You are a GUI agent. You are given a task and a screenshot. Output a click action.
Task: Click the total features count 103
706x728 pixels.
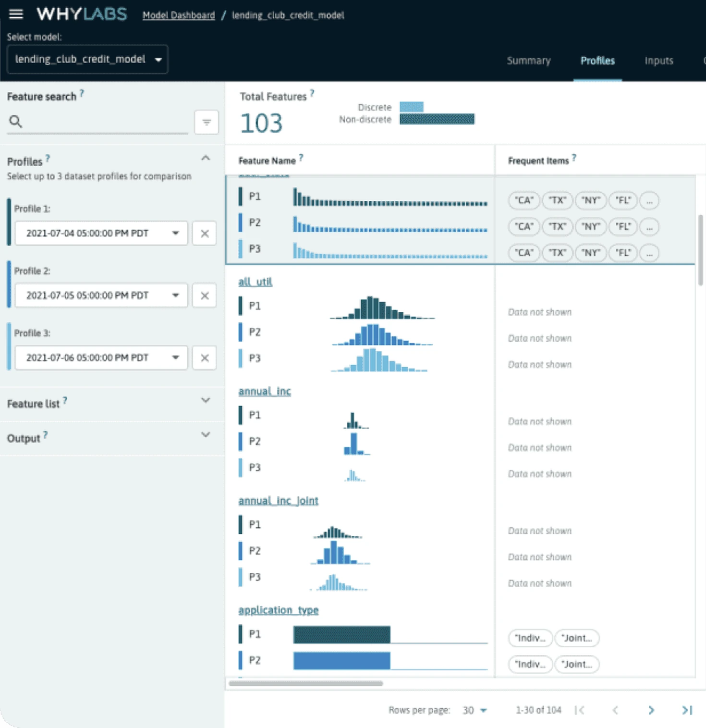click(261, 123)
